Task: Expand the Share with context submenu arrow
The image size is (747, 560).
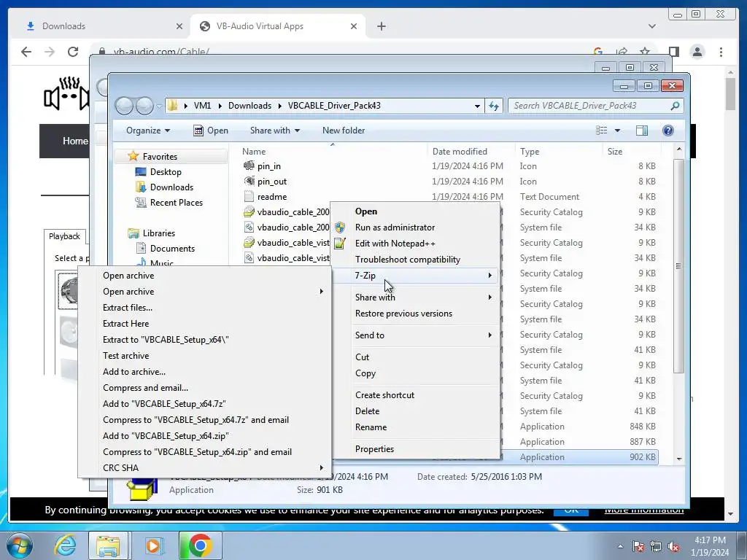Action: [x=489, y=297]
